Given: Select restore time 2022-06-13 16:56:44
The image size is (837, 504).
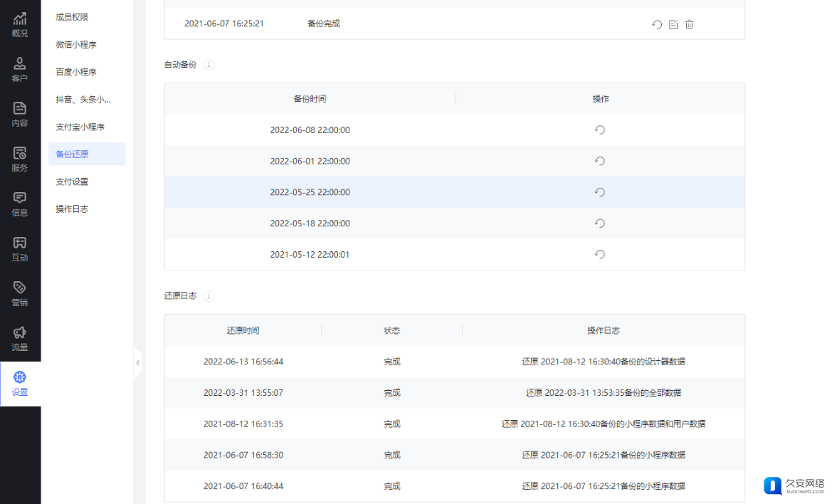Looking at the screenshot, I should coord(243,362).
